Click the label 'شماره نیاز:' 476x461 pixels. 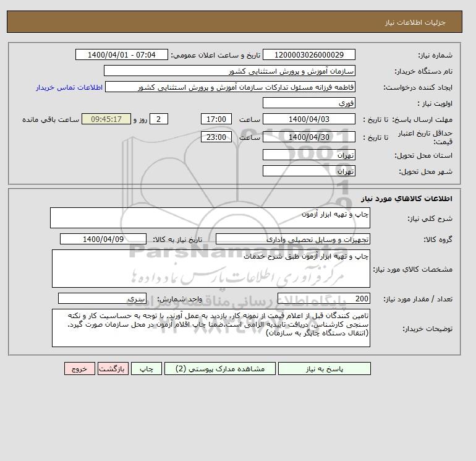point(435,55)
